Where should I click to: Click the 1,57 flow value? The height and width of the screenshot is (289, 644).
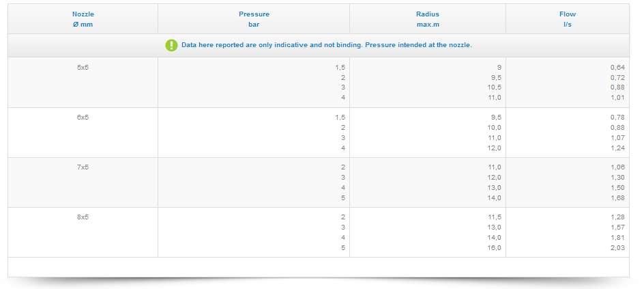[617, 227]
